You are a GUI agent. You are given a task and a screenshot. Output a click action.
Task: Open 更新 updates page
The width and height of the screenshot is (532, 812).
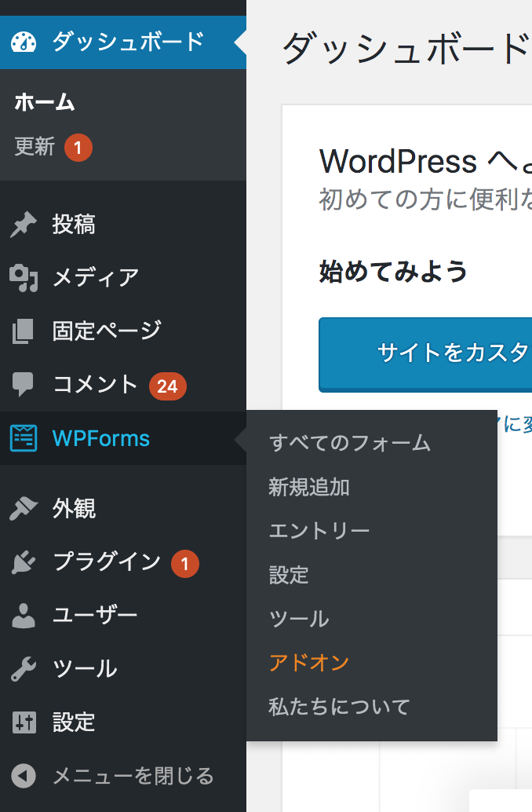(35, 147)
